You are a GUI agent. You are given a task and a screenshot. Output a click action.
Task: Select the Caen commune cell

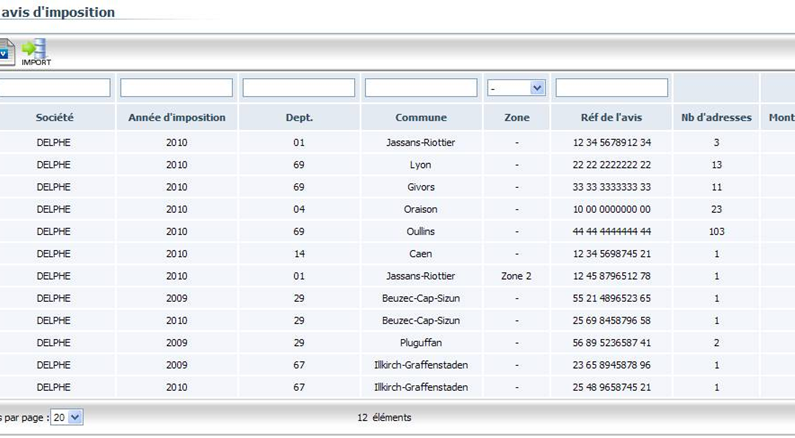(x=421, y=254)
